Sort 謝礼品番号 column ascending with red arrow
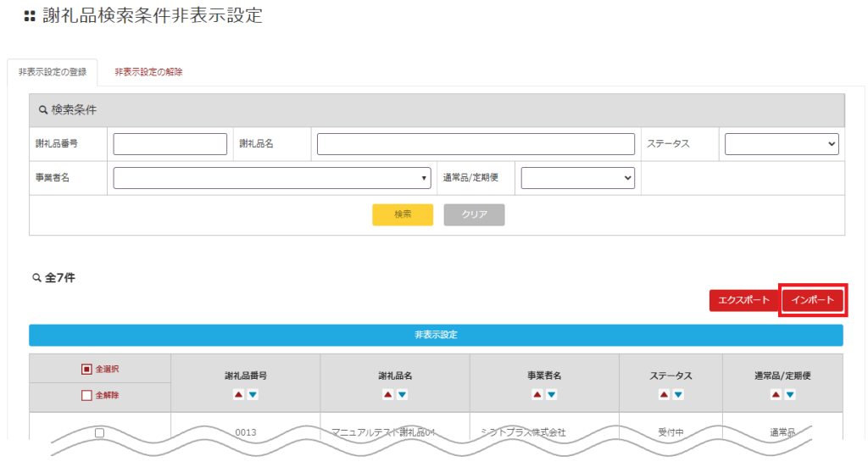The width and height of the screenshot is (868, 473). (238, 394)
